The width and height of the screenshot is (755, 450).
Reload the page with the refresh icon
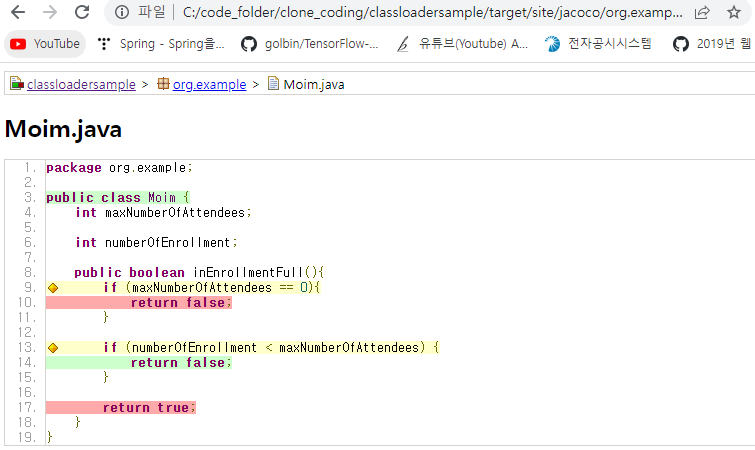(82, 12)
